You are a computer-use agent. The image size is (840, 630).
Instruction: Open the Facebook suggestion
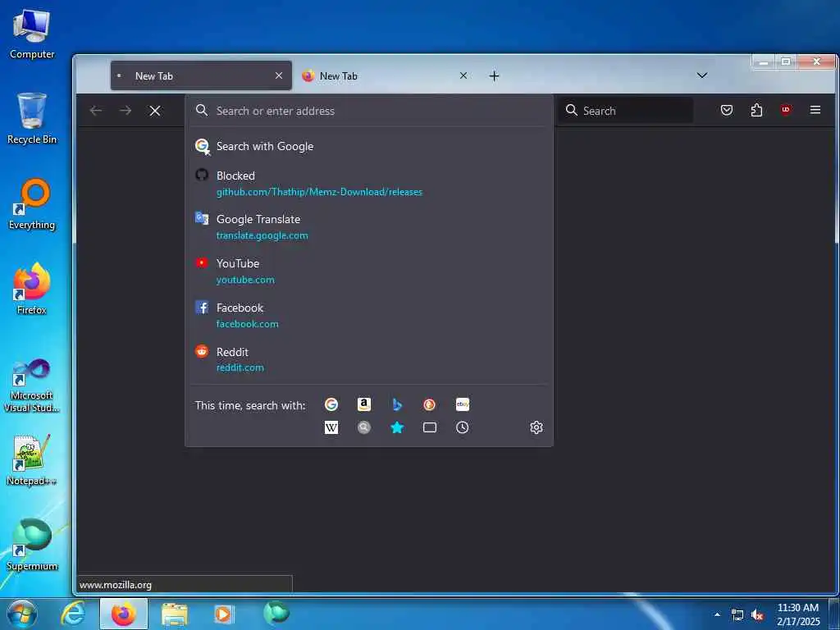click(369, 316)
